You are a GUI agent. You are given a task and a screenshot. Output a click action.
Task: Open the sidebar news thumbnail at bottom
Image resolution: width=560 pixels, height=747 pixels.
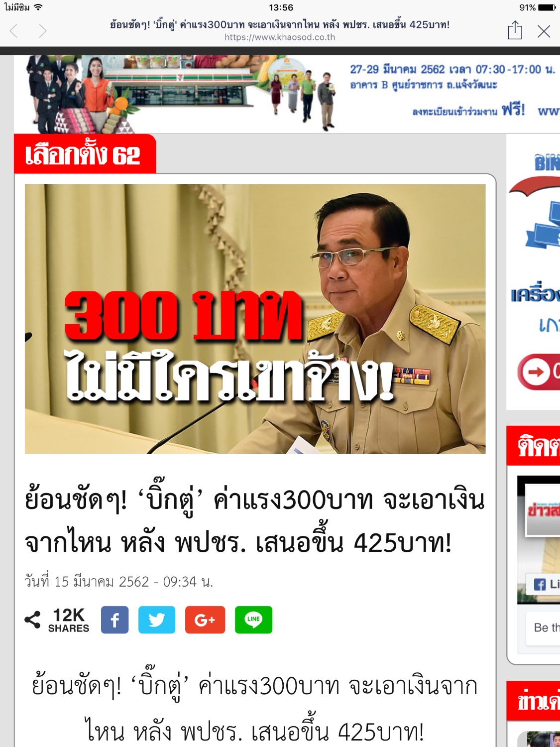click(539, 739)
